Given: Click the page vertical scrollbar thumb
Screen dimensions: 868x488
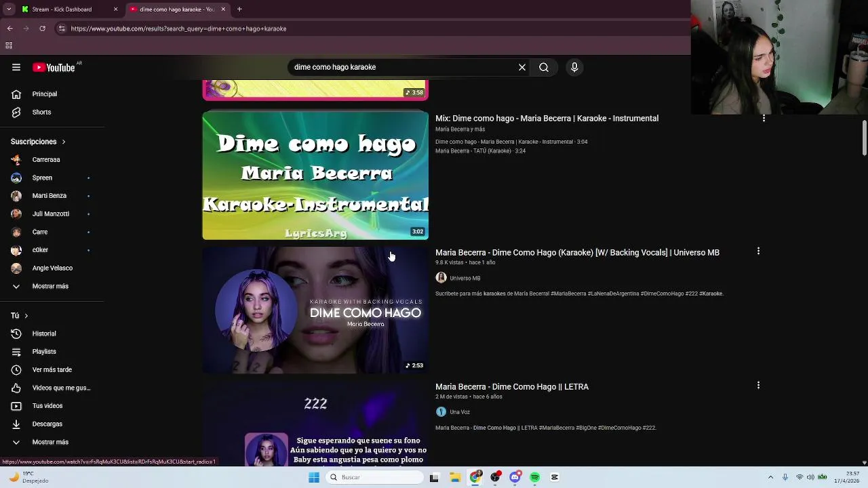Looking at the screenshot, I should 864,138.
